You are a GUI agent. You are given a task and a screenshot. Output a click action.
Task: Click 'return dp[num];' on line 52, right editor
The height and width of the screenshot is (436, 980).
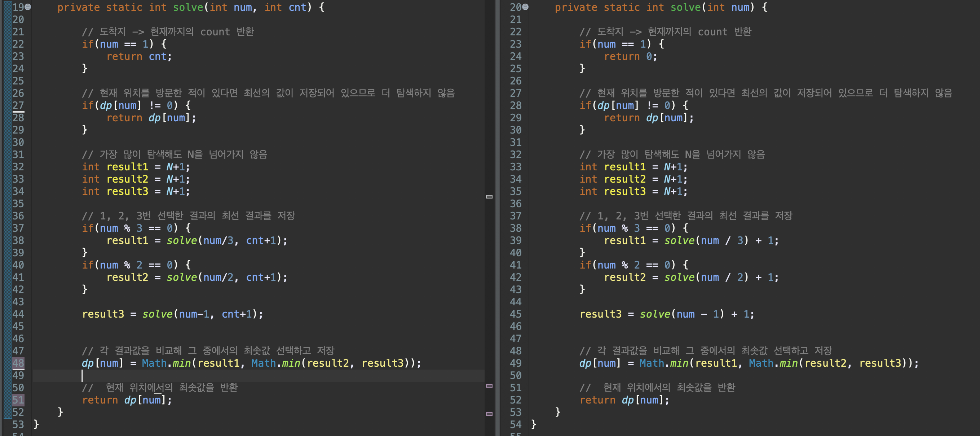click(x=625, y=400)
